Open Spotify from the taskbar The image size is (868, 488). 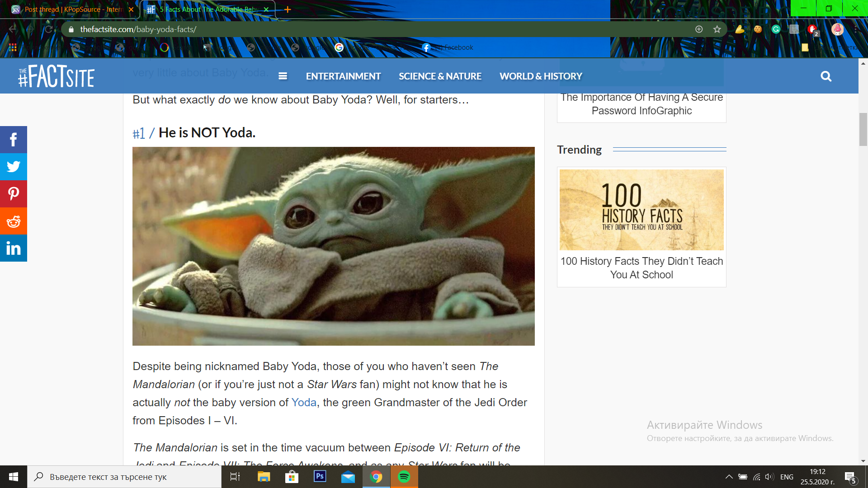coord(404,477)
